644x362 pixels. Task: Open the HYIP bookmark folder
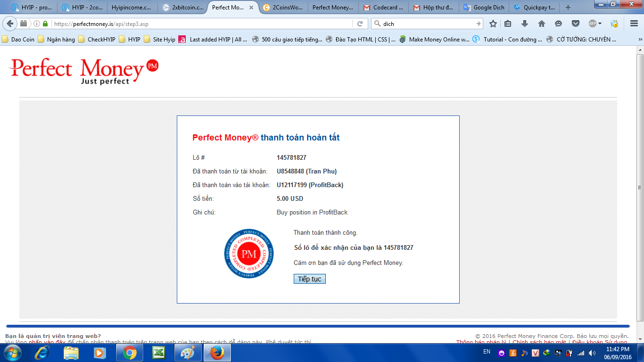point(130,40)
